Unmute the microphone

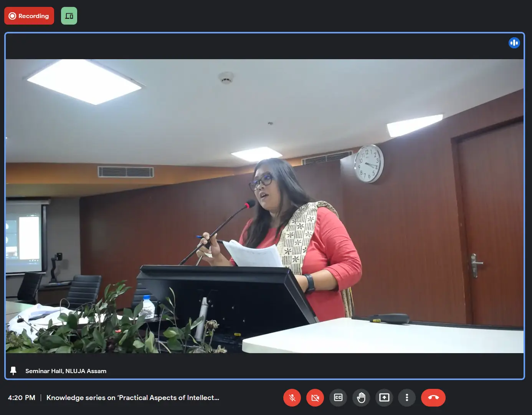pos(292,398)
